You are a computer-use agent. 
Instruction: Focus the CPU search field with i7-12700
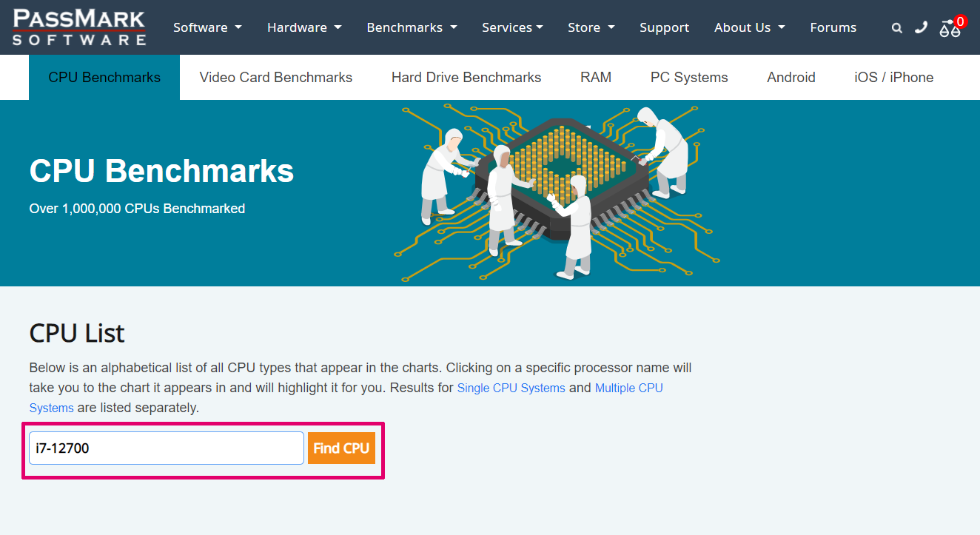[x=167, y=448]
